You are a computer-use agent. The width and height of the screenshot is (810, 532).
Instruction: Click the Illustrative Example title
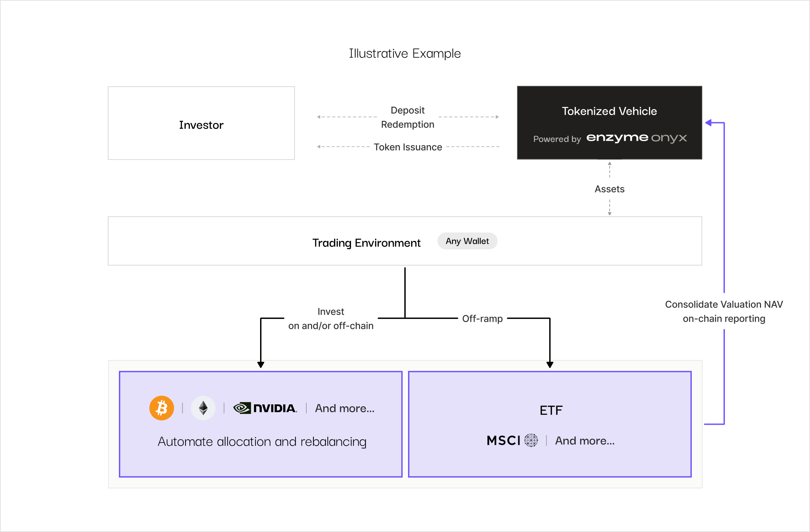(x=405, y=53)
